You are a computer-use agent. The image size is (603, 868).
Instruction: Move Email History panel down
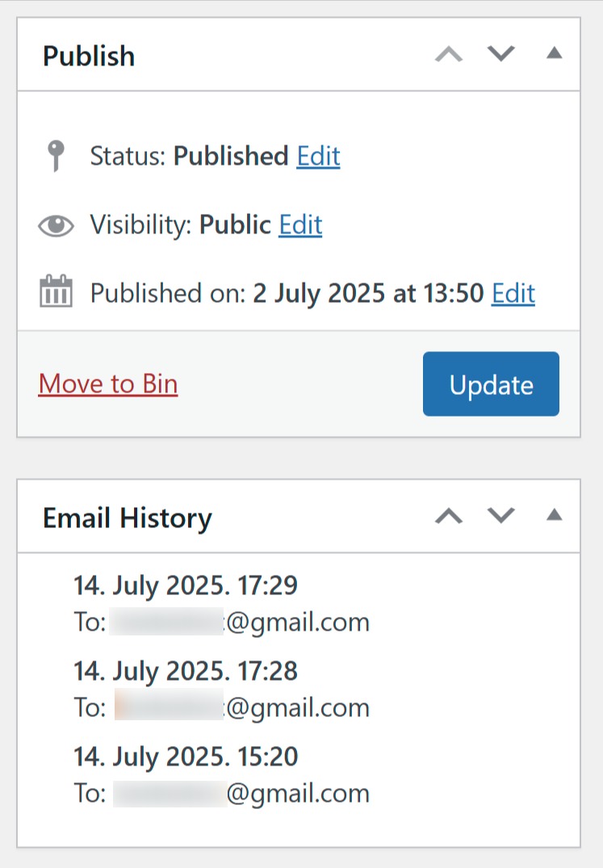pos(501,515)
